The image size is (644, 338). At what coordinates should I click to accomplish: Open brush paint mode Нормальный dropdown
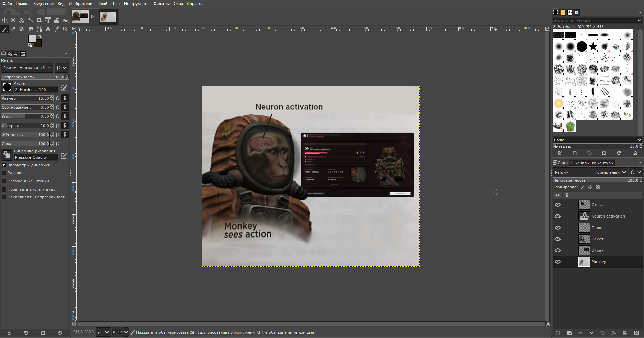(27, 68)
